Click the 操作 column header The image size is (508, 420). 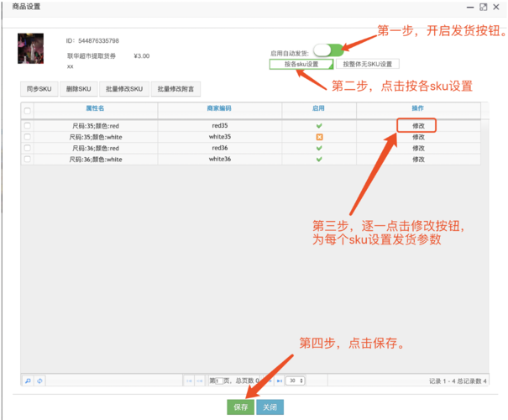pos(418,108)
